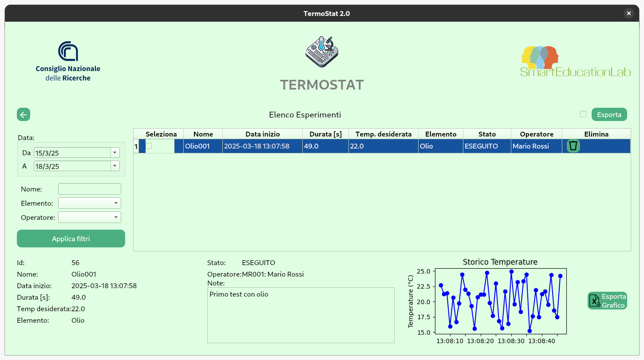
Task: Click the TermoStat app logo icon
Action: coord(322,51)
